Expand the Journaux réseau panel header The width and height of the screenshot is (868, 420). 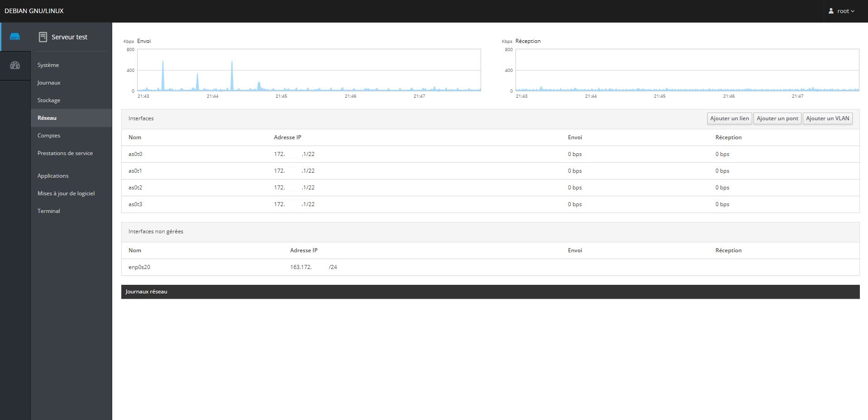pyautogui.click(x=490, y=292)
